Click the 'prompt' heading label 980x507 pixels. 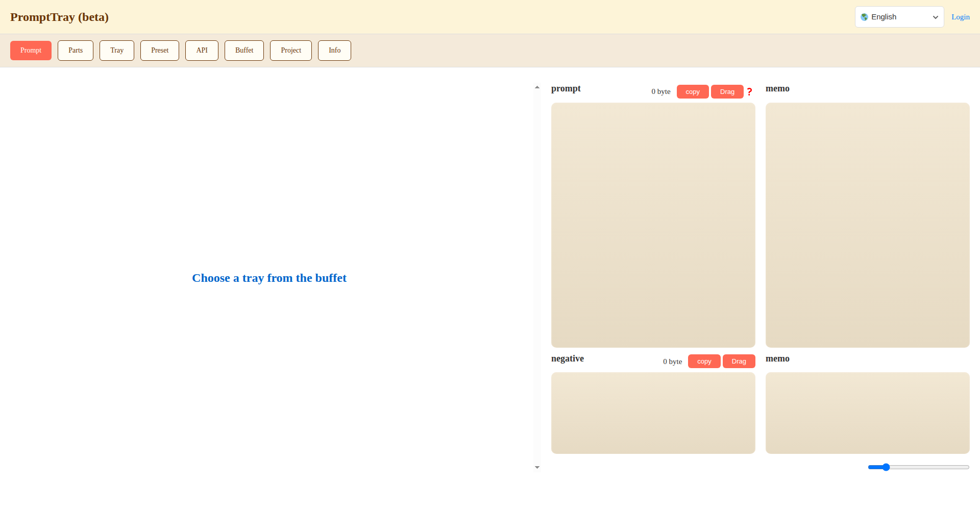coord(566,89)
